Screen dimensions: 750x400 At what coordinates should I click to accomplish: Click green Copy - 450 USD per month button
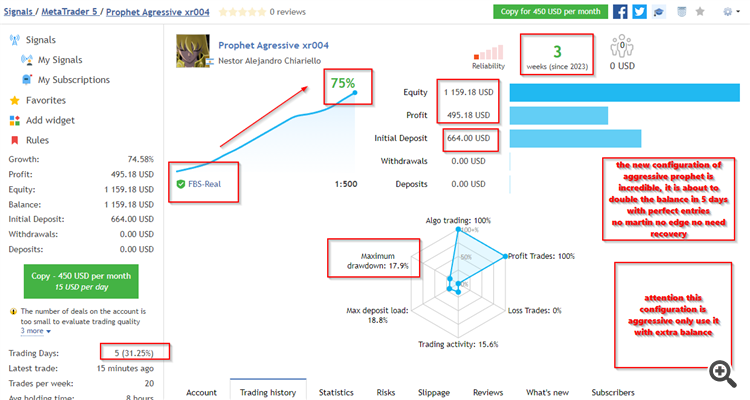tap(81, 281)
